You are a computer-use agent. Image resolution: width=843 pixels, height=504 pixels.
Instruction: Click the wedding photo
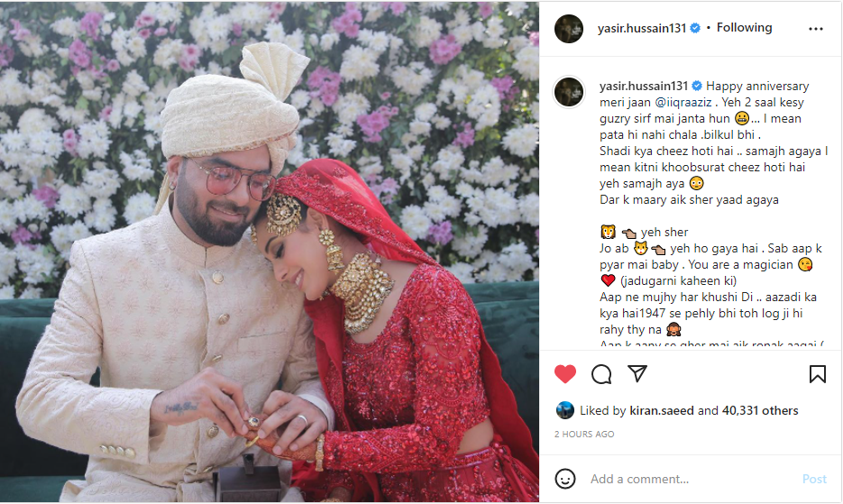(x=270, y=252)
